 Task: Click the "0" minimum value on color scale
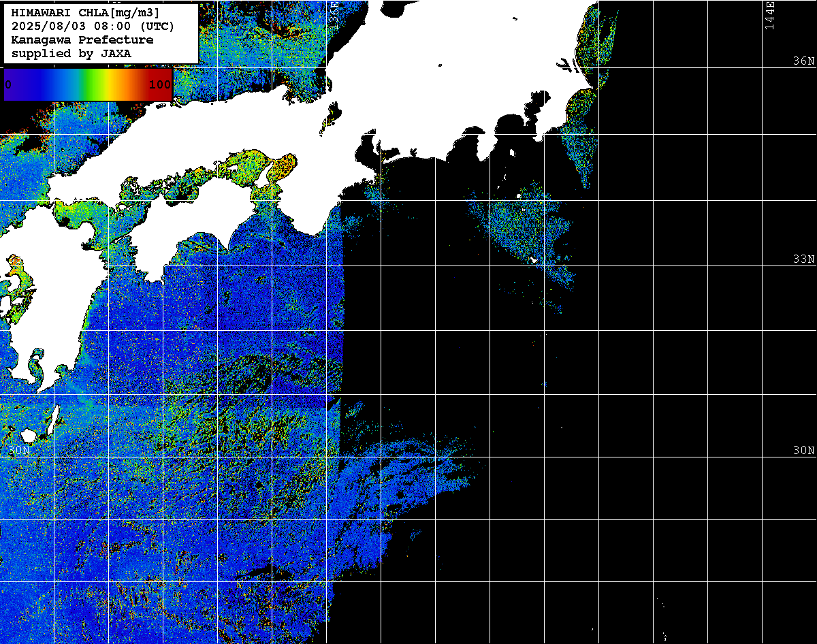pyautogui.click(x=7, y=85)
